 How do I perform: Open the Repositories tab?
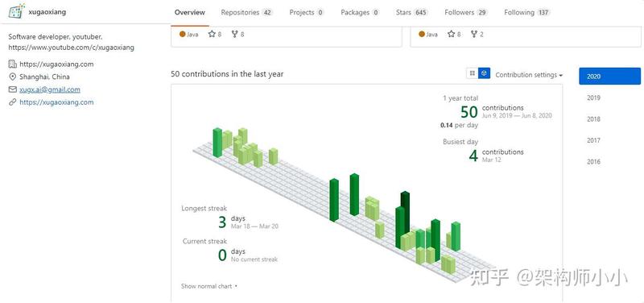click(246, 12)
